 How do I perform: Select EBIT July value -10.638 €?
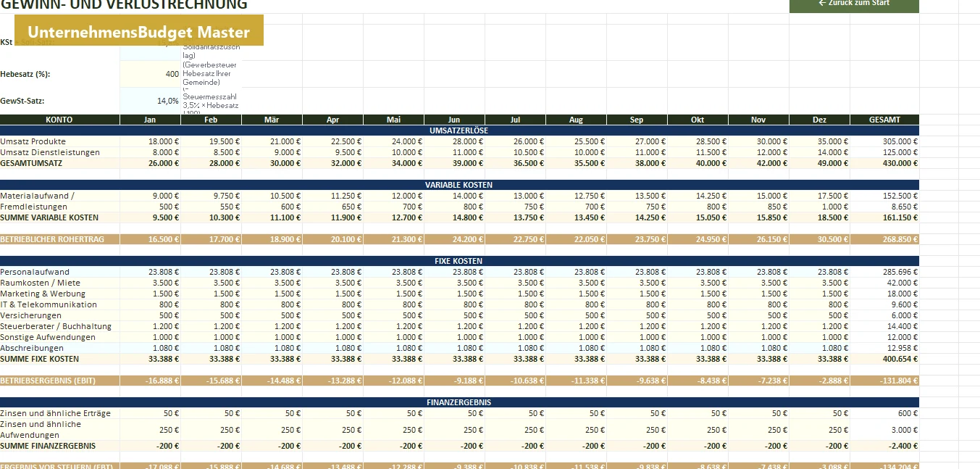515,381
